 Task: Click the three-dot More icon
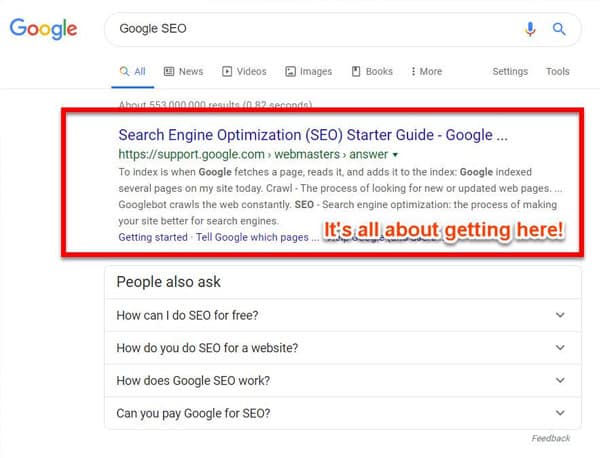(414, 72)
